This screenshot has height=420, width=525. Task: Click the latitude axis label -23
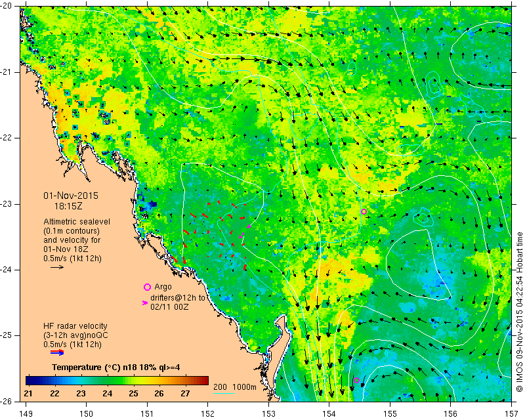tap(6, 204)
